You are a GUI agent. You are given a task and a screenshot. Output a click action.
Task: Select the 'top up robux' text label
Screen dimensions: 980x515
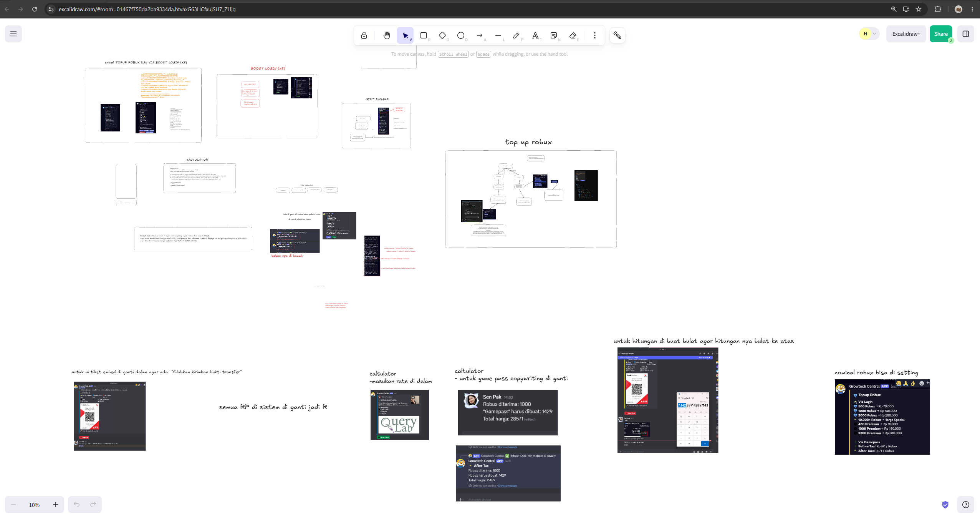pos(528,142)
